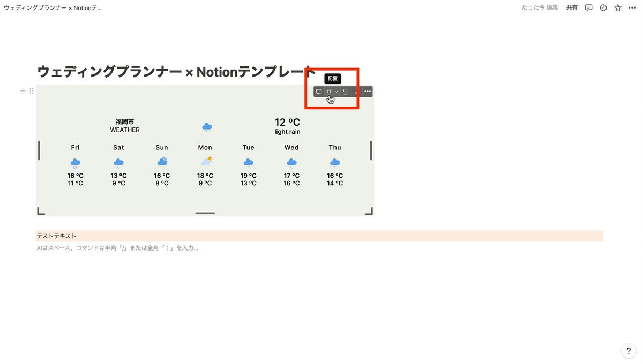The height and width of the screenshot is (364, 643).
Task: Click Sunday's cloud weather icon
Action: 162,162
